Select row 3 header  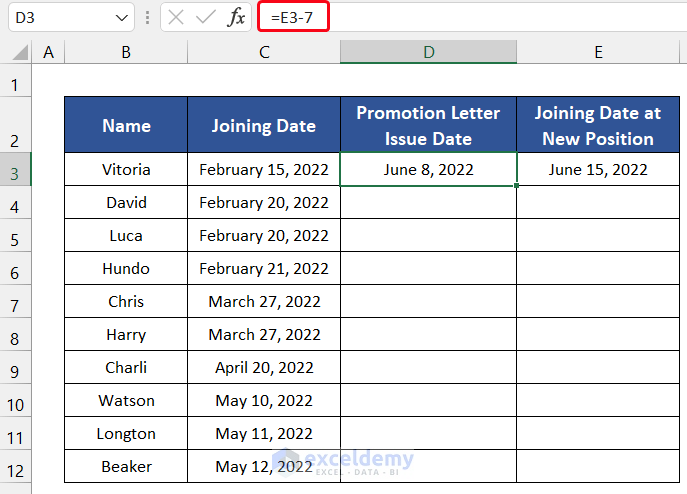point(15,170)
